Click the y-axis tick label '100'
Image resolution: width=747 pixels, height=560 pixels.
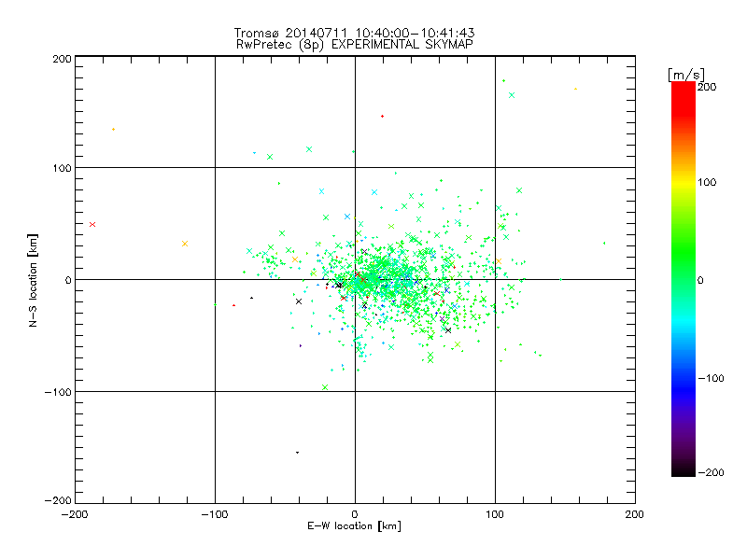[63, 168]
